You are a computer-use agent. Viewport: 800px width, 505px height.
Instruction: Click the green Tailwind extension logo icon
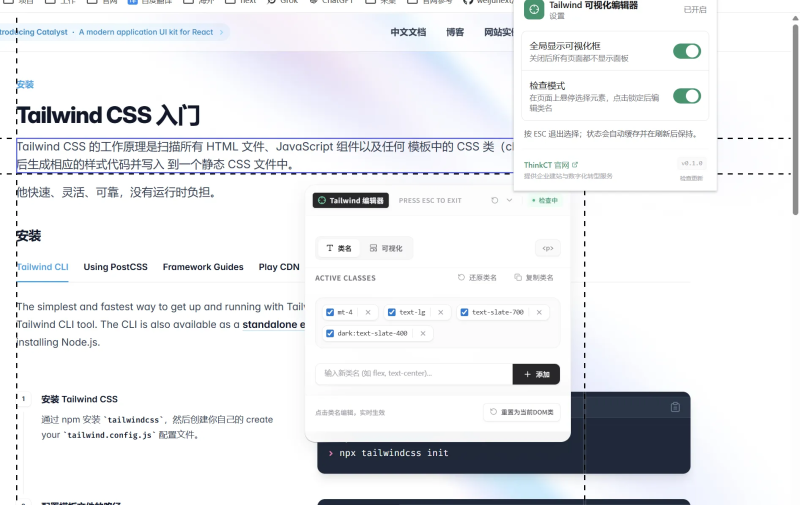534,9
